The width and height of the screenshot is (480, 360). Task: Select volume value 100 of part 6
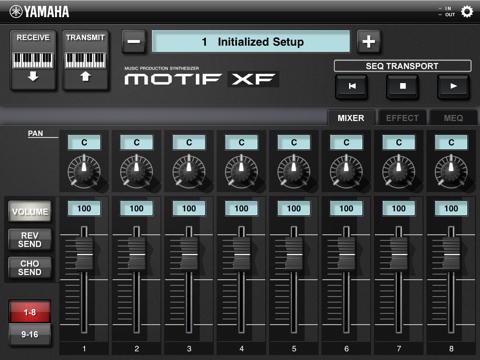click(346, 208)
